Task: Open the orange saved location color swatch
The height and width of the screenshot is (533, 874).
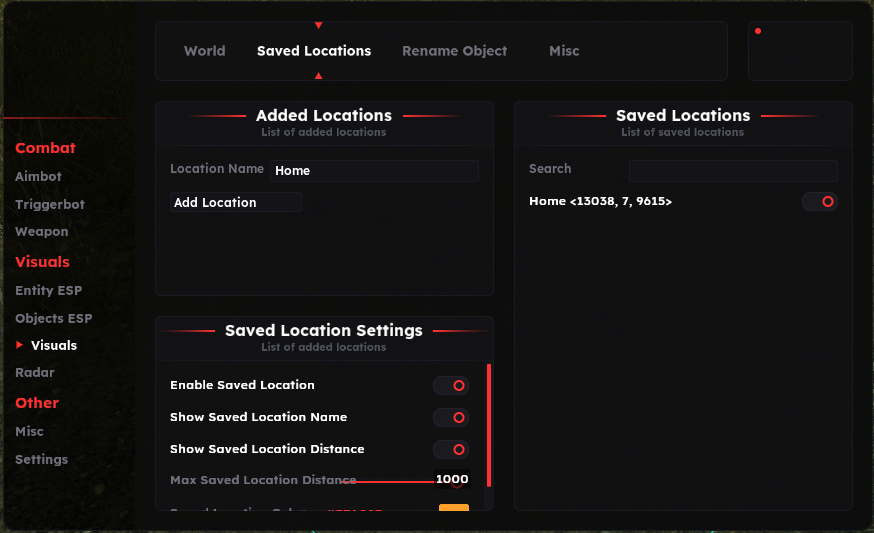Action: point(454,509)
